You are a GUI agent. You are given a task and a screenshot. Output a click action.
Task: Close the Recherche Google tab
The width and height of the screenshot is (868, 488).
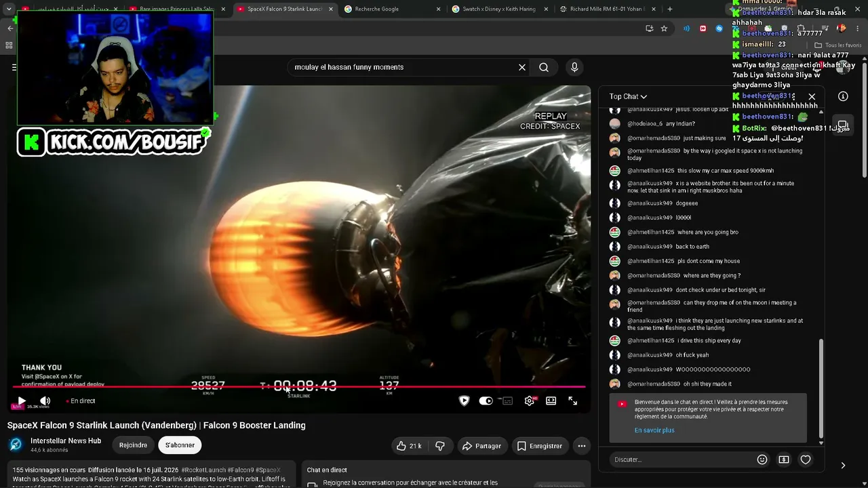[438, 9]
